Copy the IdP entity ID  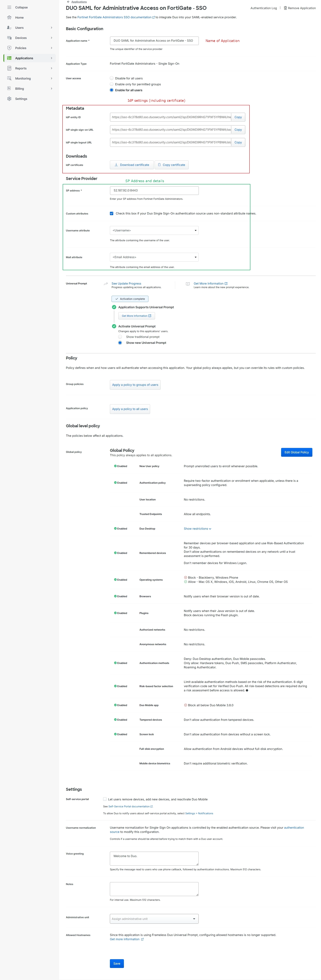[x=238, y=117]
